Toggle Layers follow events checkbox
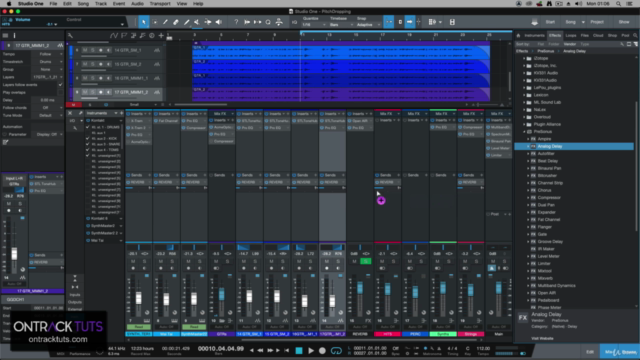The image size is (640, 360). pos(60,85)
